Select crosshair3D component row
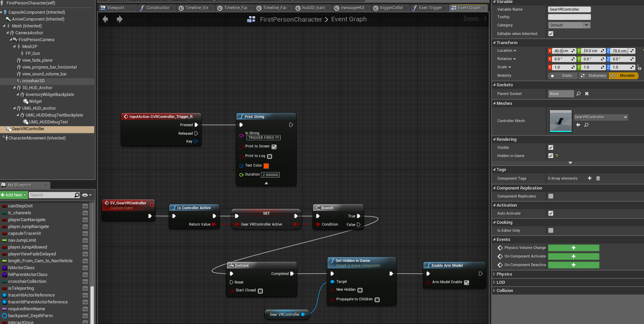Screen dimensions: 644x324 [47, 81]
